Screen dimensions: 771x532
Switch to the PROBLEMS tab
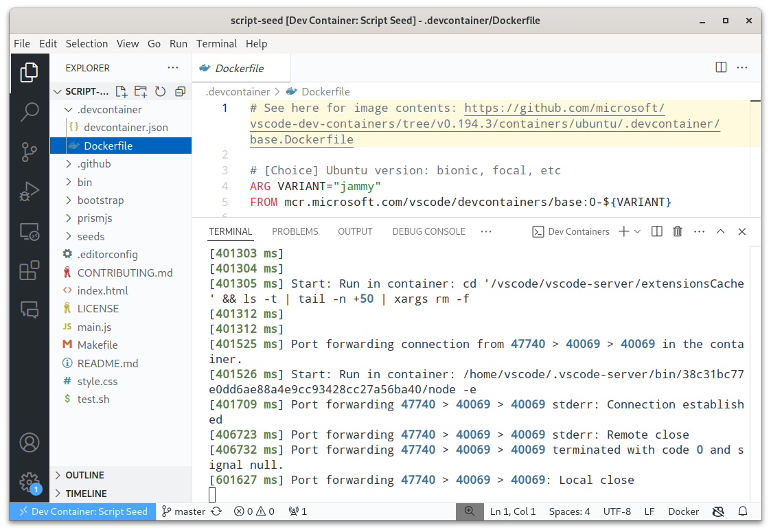(x=295, y=231)
